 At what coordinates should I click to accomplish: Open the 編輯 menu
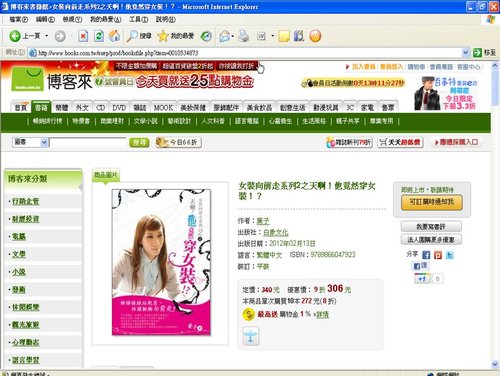(45, 19)
